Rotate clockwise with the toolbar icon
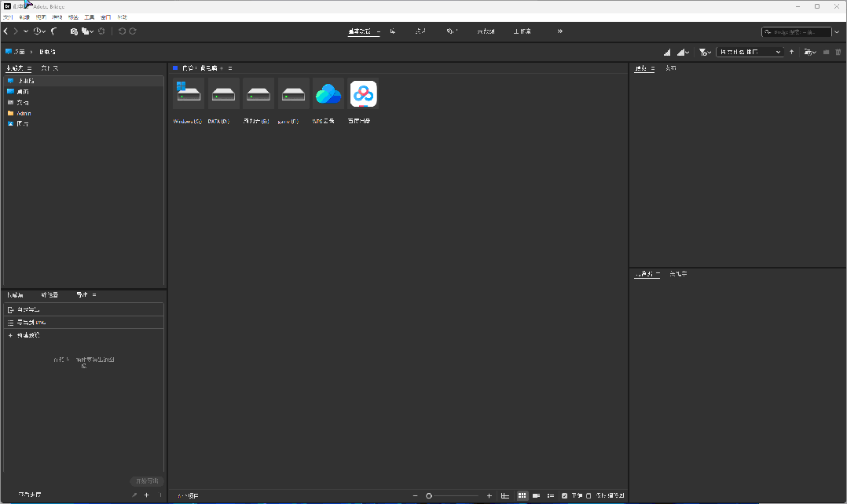Screen dimensions: 847x504 pos(132,31)
